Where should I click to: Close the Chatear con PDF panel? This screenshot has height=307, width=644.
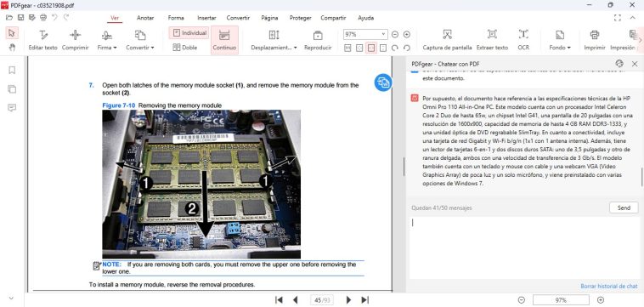(635, 64)
